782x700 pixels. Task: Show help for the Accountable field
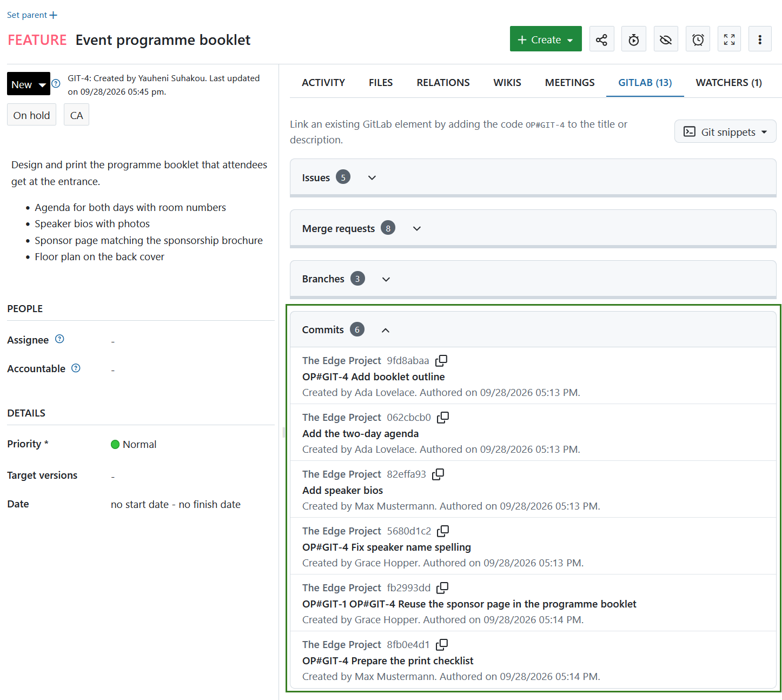(x=76, y=368)
